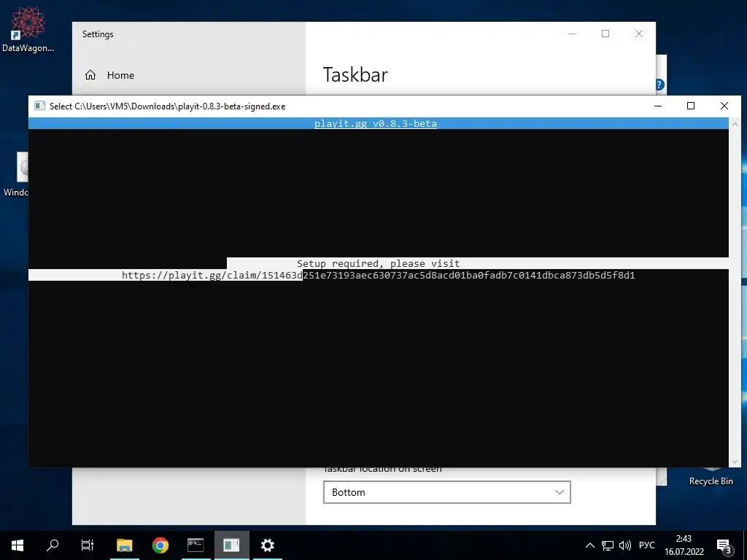Show hidden system tray icons
The image size is (747, 560).
[x=589, y=545]
